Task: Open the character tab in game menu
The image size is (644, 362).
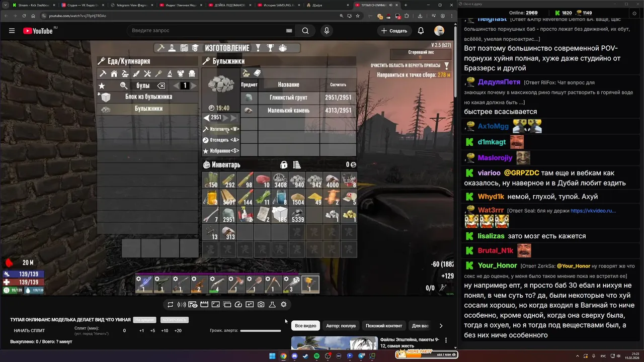Action: pyautogui.click(x=172, y=48)
